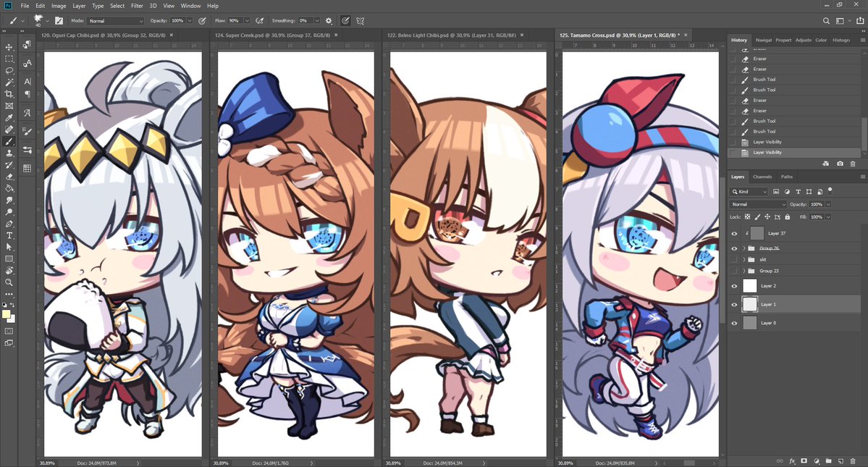Select the Eyedropper tool
Image resolution: width=868 pixels, height=467 pixels.
(9, 118)
